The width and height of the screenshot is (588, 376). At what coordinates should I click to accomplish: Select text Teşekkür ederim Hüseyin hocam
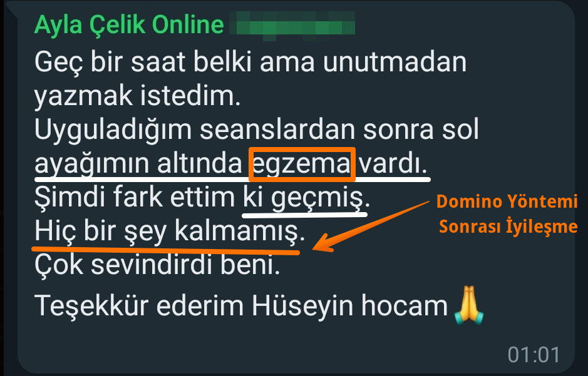pyautogui.click(x=240, y=305)
